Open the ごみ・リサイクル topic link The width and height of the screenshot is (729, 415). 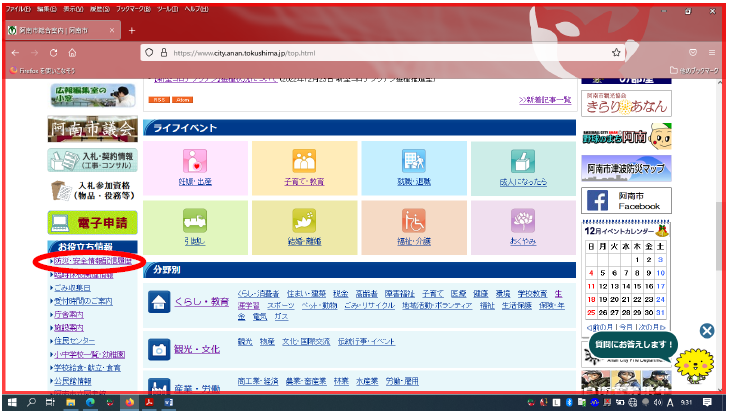pos(369,305)
